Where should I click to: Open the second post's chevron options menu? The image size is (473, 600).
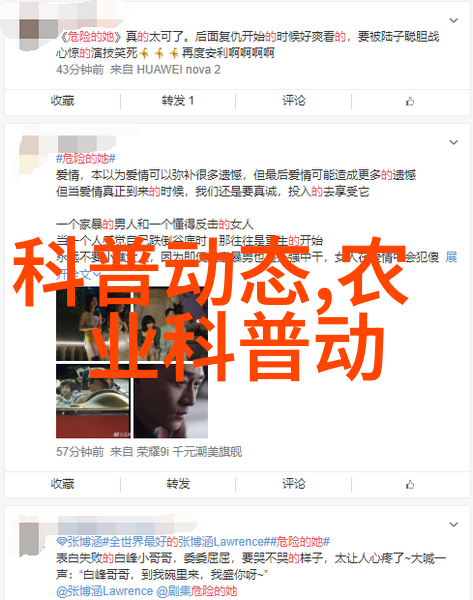453,142
